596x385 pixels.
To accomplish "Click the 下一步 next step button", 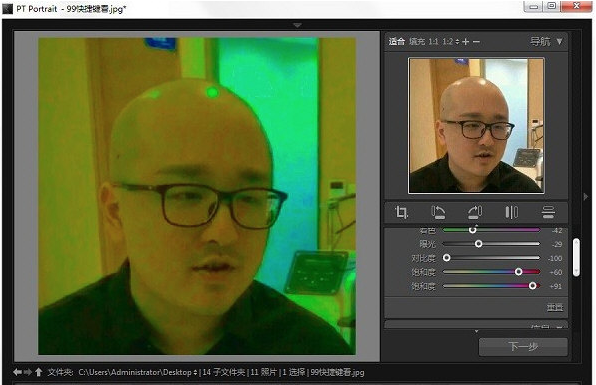I will [x=523, y=346].
